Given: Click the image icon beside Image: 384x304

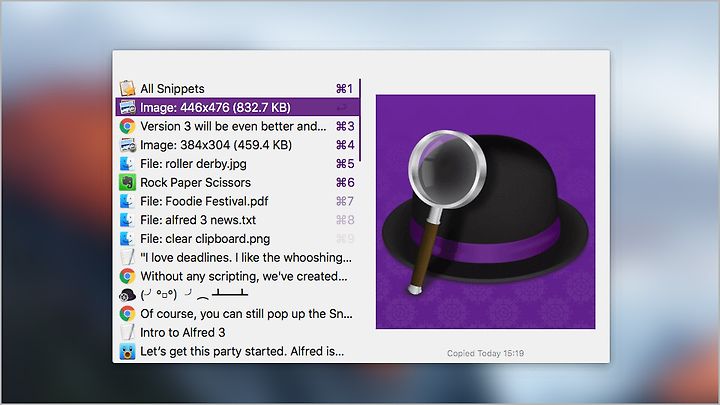Looking at the screenshot, I should click(x=127, y=145).
